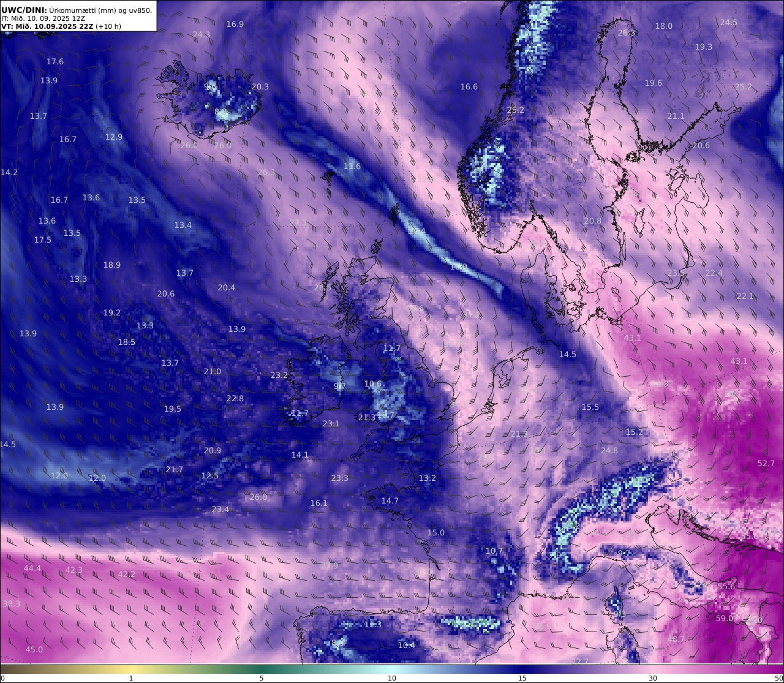Image resolution: width=784 pixels, height=683 pixels.
Task: Click the 19.3 value in the upper right
Action: click(x=704, y=47)
